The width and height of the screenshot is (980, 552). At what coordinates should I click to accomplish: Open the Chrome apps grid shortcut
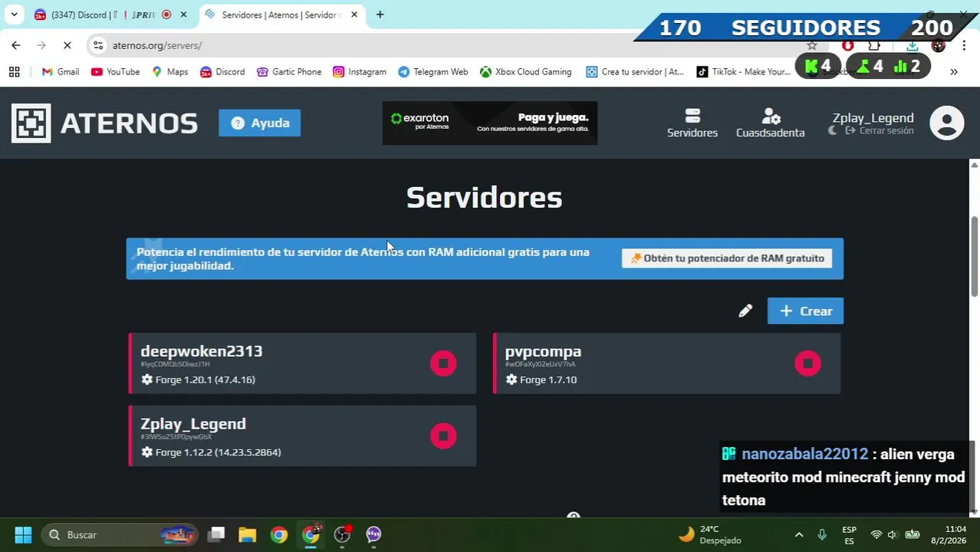coord(14,71)
